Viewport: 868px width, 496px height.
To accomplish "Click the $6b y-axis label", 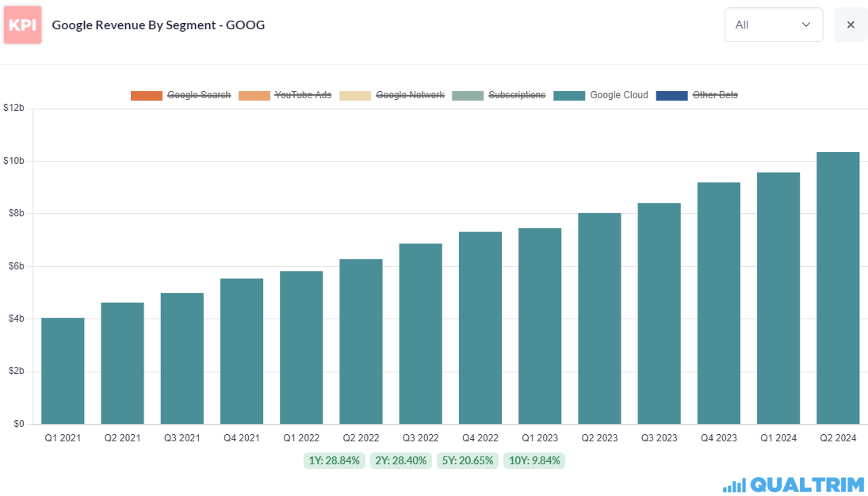I will (x=17, y=266).
